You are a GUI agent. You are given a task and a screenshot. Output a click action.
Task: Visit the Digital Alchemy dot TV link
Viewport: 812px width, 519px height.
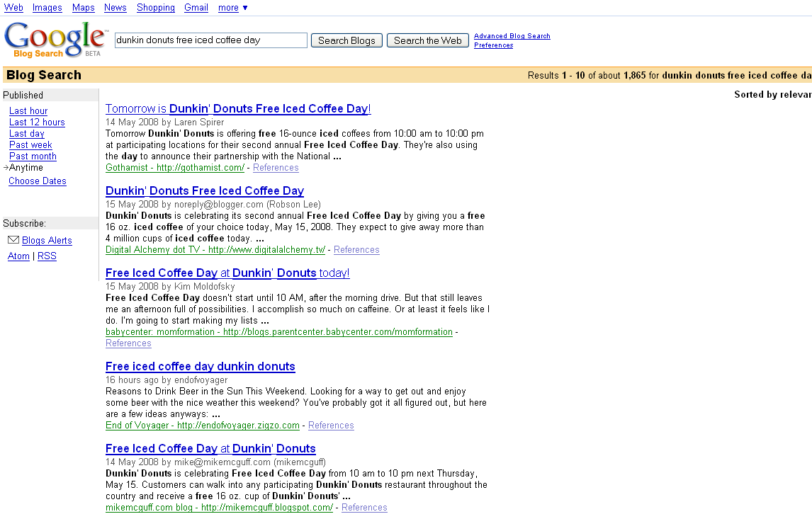[215, 250]
